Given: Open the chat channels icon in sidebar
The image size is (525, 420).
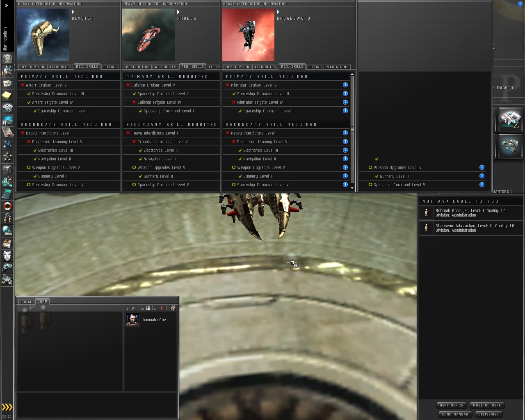Looking at the screenshot, I should tap(7, 219).
